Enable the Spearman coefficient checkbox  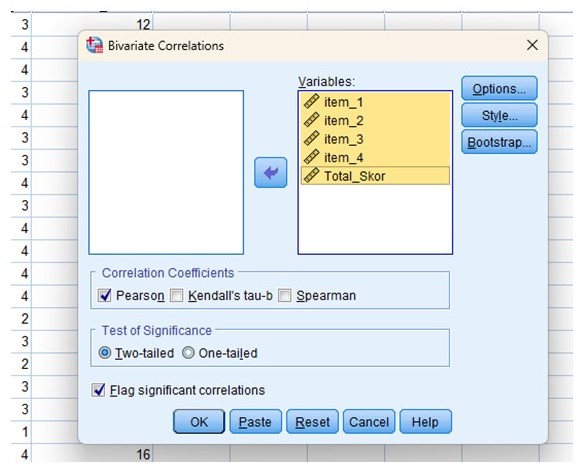tap(284, 295)
